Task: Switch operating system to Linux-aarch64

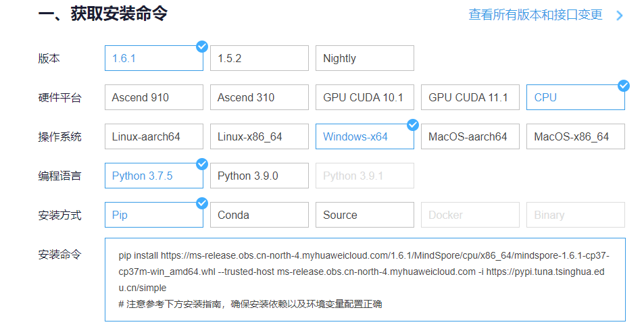Action: [x=154, y=136]
